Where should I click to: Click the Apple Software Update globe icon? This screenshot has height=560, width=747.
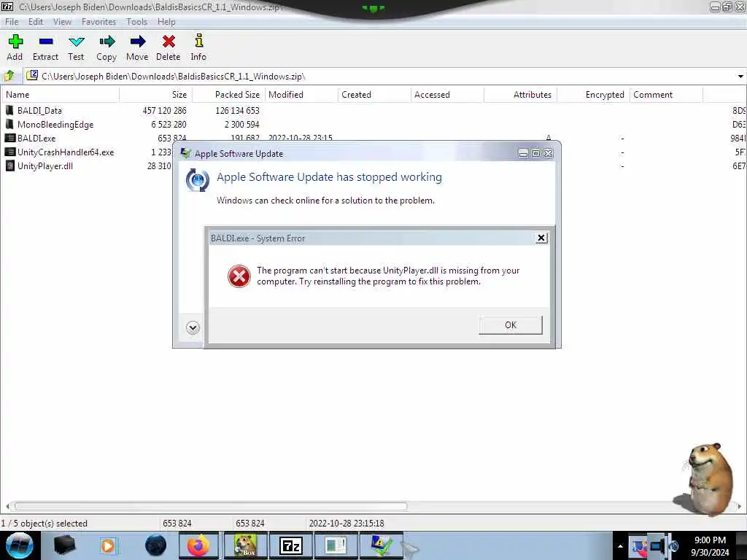pos(198,180)
